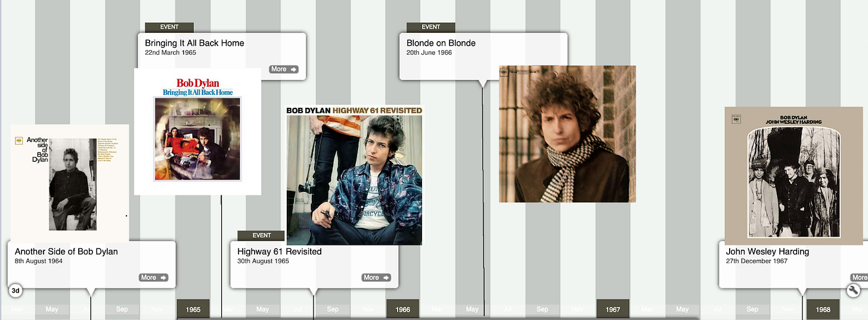The height and width of the screenshot is (320, 868).
Task: Jump to 1965 on the timeline
Action: 193,309
